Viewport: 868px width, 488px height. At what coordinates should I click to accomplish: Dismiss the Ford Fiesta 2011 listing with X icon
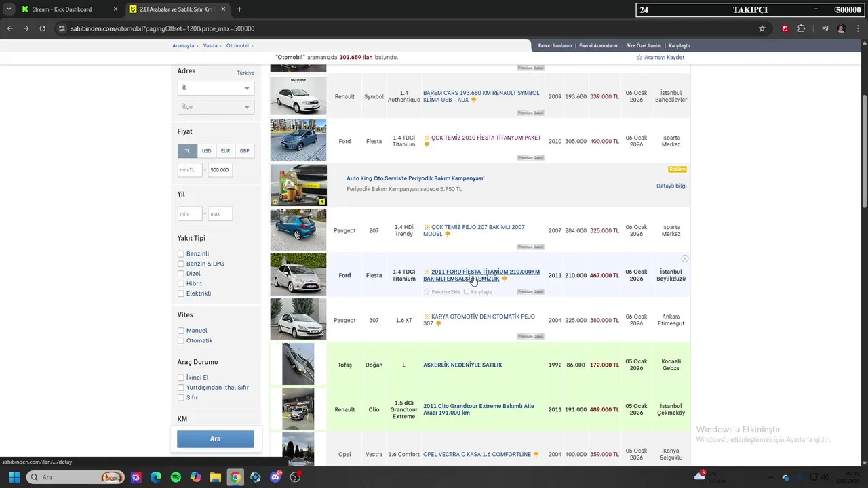(x=684, y=259)
